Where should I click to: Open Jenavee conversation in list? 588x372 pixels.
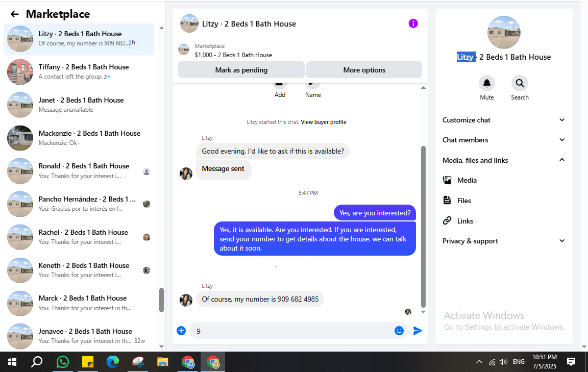pyautogui.click(x=79, y=336)
